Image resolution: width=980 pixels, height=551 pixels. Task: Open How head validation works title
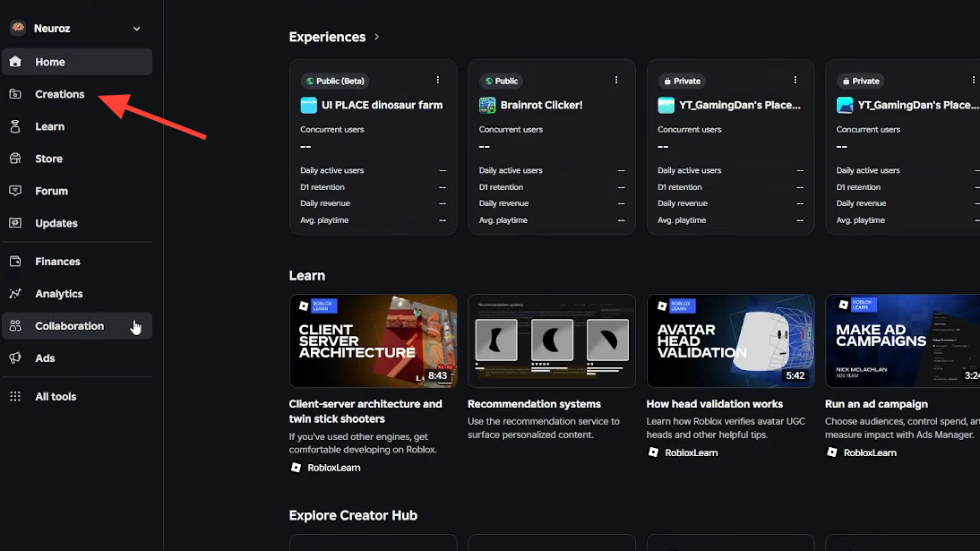[714, 404]
